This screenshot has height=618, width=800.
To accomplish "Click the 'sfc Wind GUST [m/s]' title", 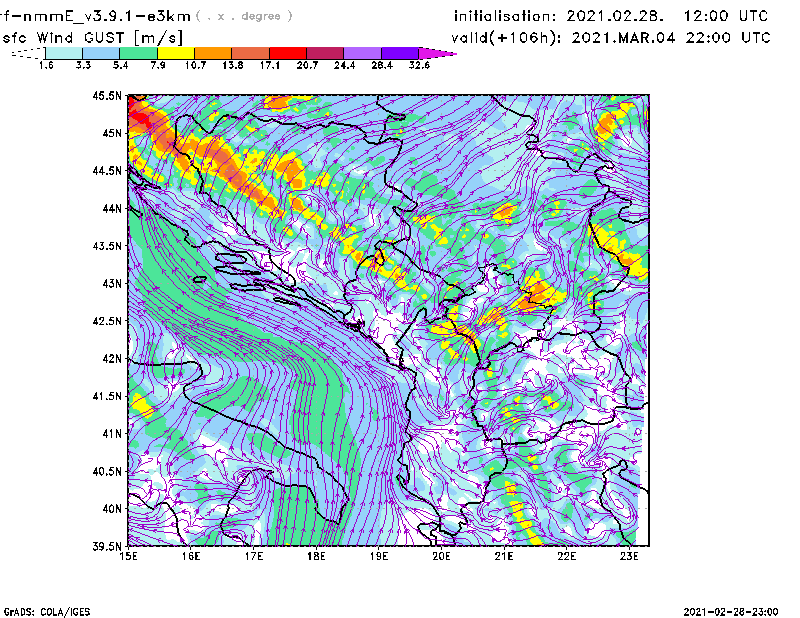I will pyautogui.click(x=92, y=38).
